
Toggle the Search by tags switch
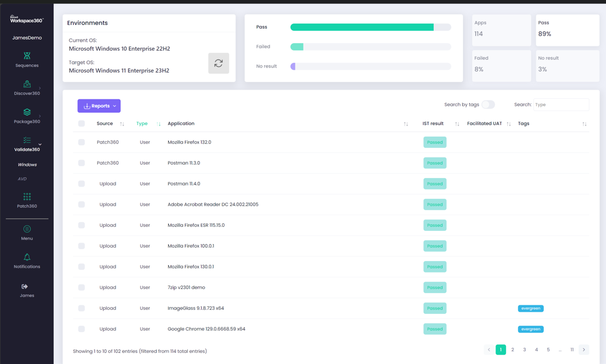click(x=487, y=105)
